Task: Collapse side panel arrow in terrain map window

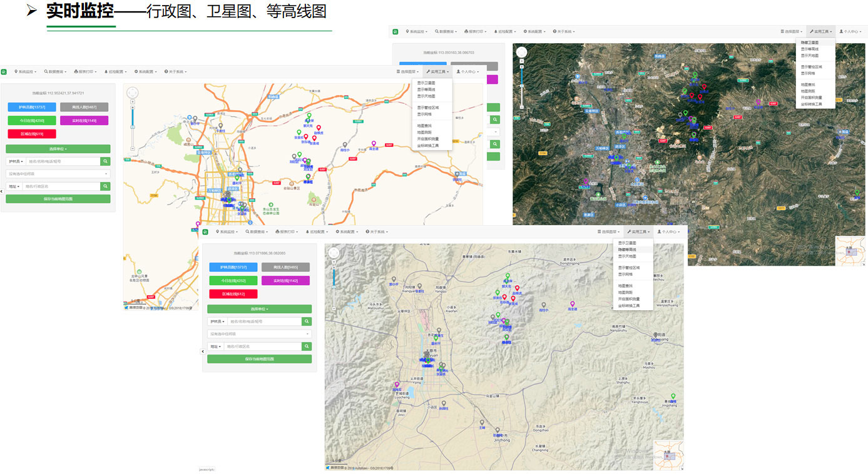Action: (x=203, y=351)
